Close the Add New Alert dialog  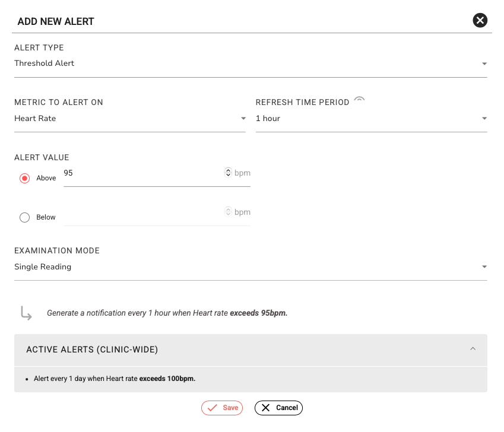click(x=480, y=21)
